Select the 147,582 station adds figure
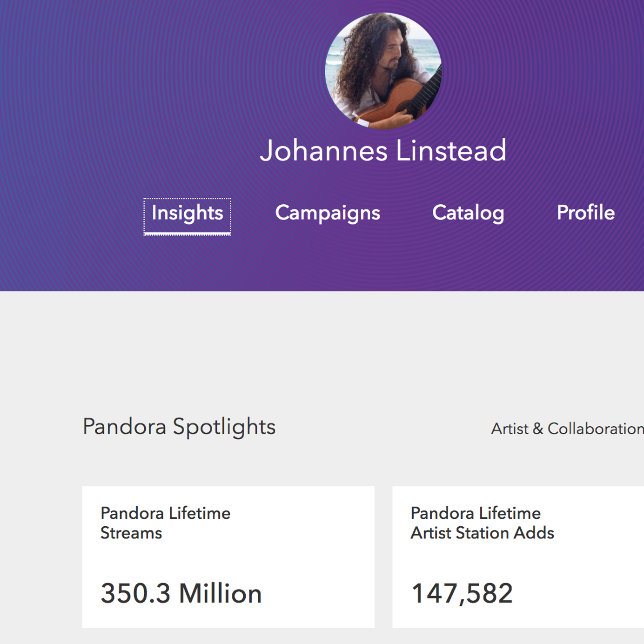Screen dimensions: 644x644 tap(462, 594)
